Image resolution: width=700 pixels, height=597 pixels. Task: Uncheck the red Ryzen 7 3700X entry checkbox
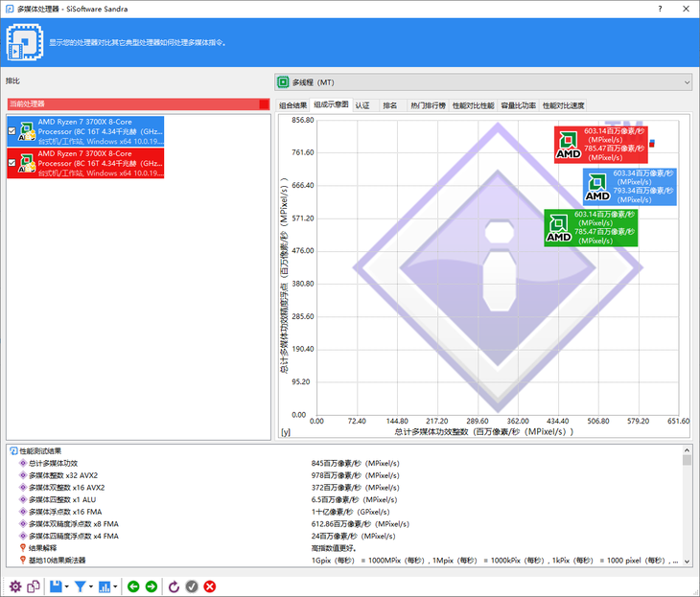click(12, 162)
